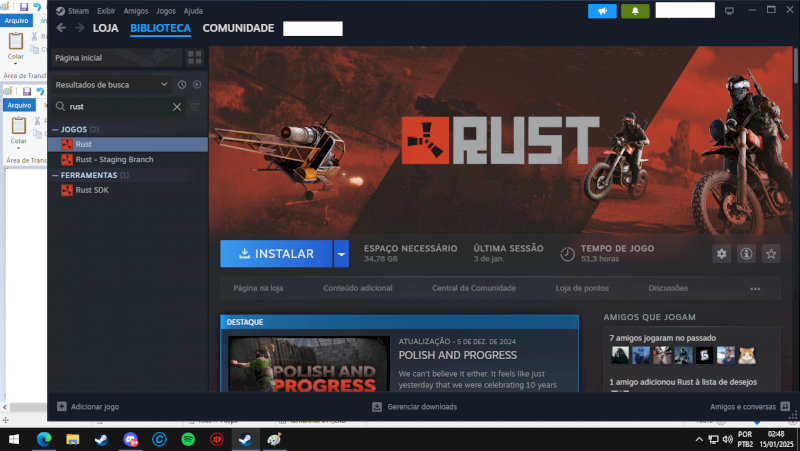Open Polish and Progress news thumbnail

309,364
